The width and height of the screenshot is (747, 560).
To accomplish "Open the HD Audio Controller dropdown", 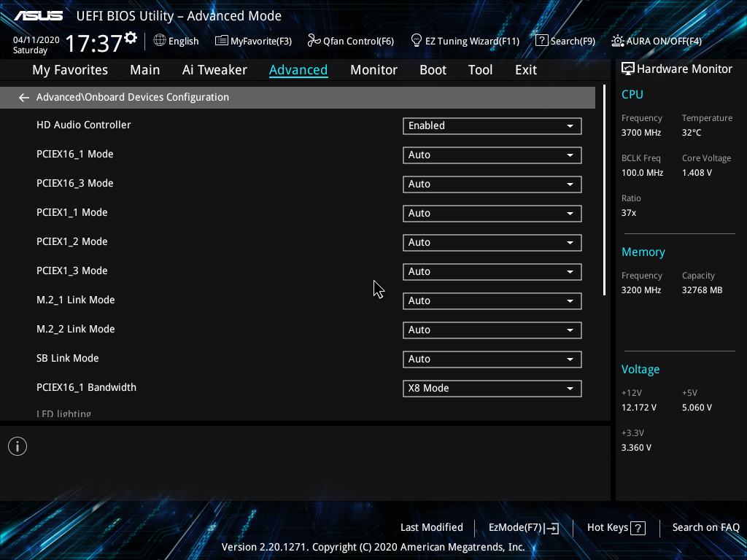I will 492,125.
